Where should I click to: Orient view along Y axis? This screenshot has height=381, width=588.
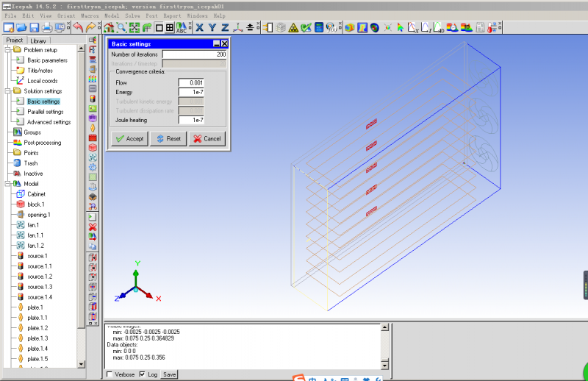(212, 27)
